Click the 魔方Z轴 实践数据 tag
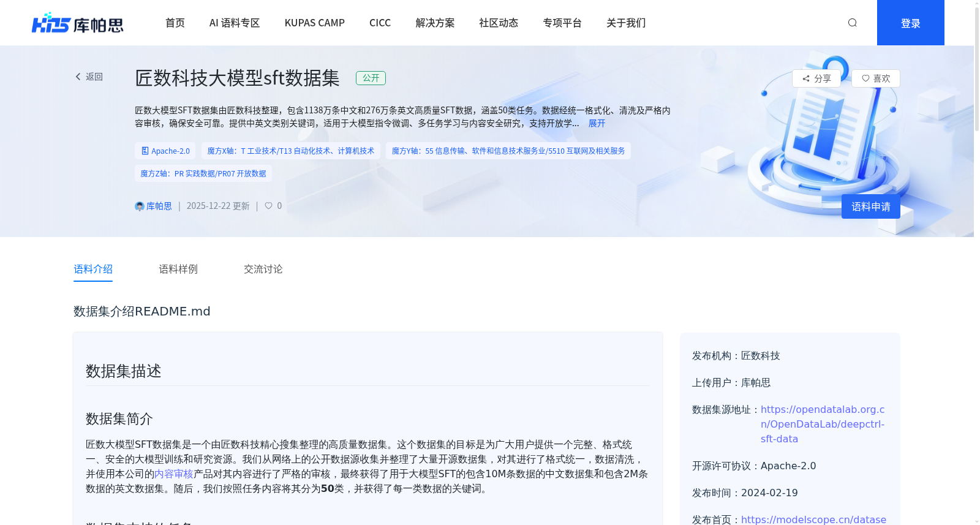The image size is (980, 525). (203, 173)
